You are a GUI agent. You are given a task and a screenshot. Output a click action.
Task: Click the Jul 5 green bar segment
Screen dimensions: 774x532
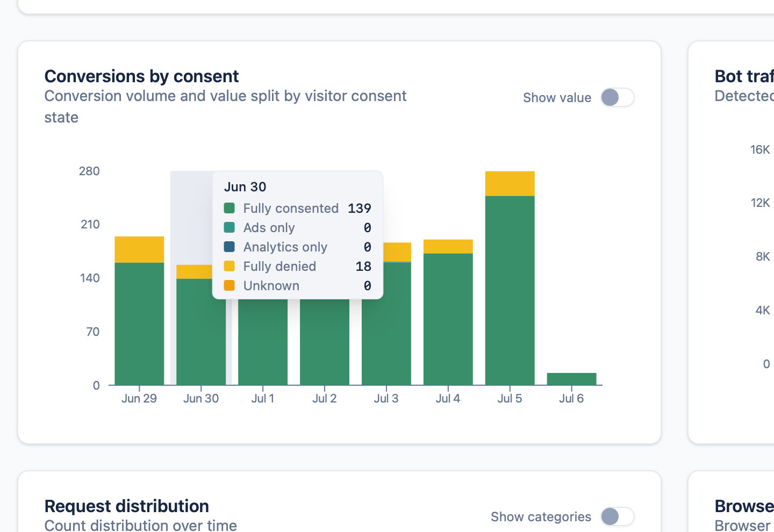tap(510, 290)
